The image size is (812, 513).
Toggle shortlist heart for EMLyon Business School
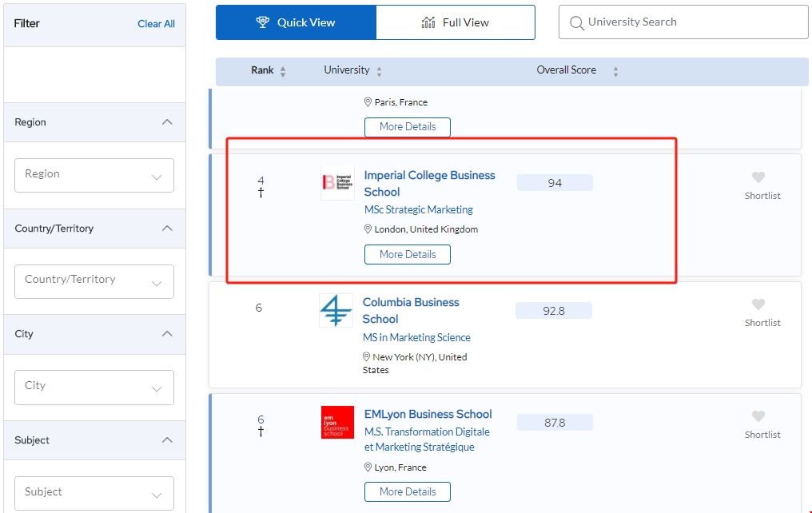(758, 416)
